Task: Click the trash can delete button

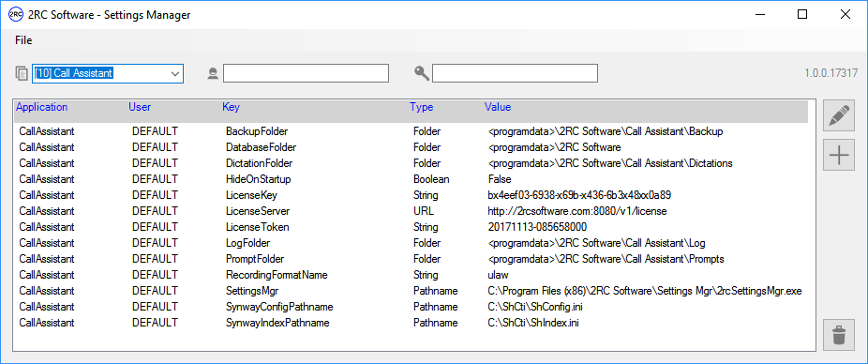Action: point(839,335)
